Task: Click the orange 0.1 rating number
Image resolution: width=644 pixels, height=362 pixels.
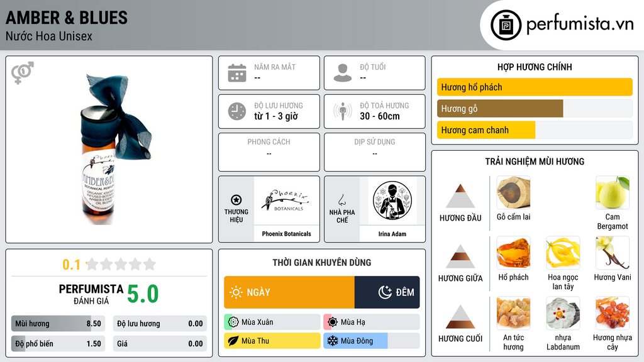Action: pos(72,265)
